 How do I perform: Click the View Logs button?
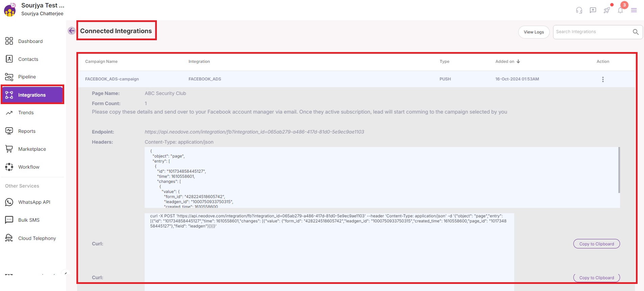[x=534, y=32]
